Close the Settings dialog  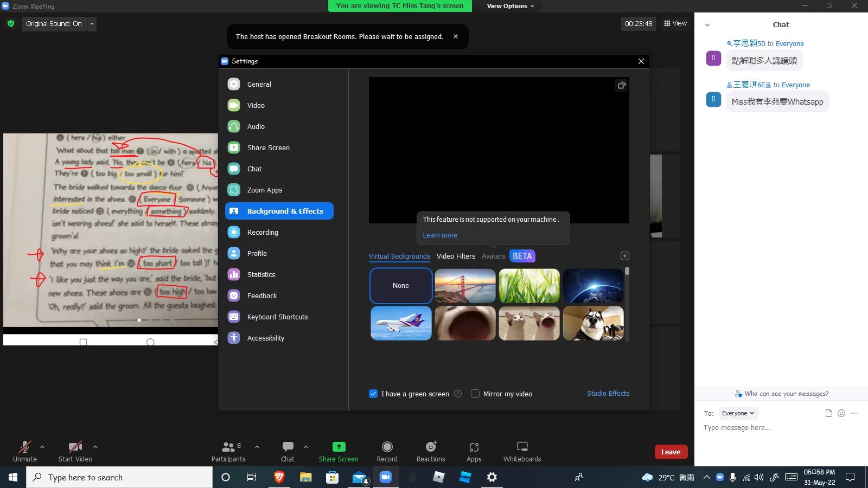[641, 61]
